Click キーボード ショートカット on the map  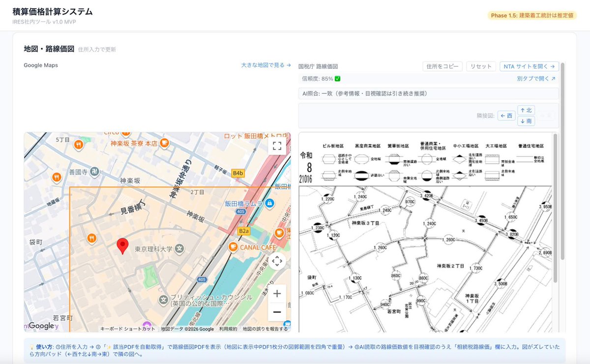[128, 329]
